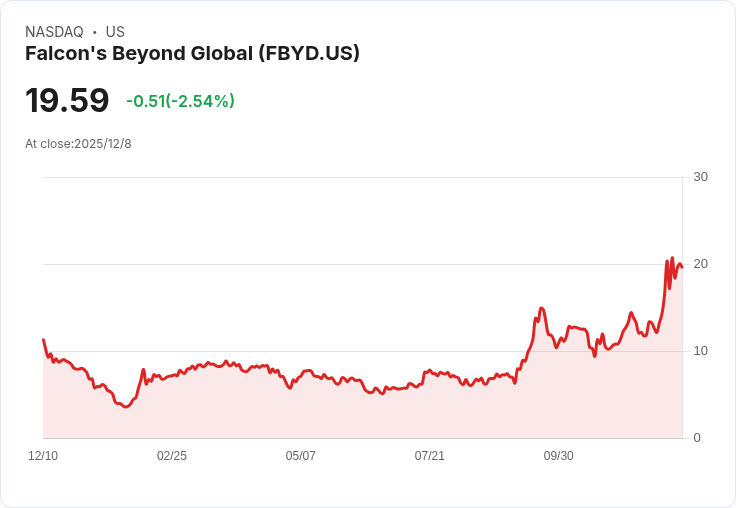Screen dimensions: 736x508
Task: Click the 09/30 x-axis date label
Action: click(x=559, y=455)
